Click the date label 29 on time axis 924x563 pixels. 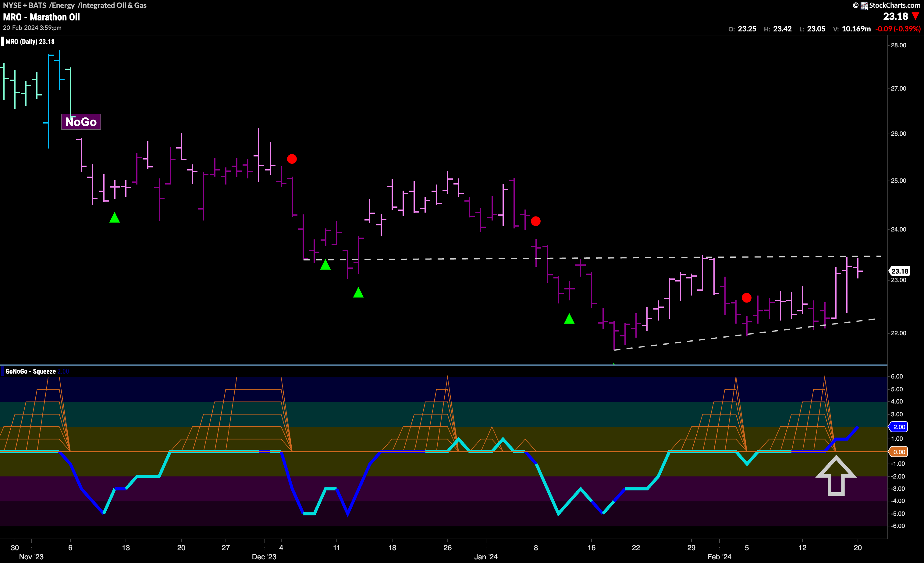pyautogui.click(x=691, y=548)
